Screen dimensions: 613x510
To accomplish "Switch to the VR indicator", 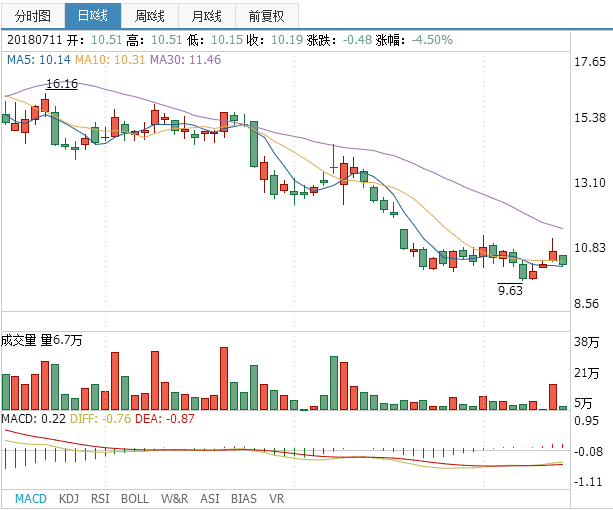I will click(x=276, y=499).
